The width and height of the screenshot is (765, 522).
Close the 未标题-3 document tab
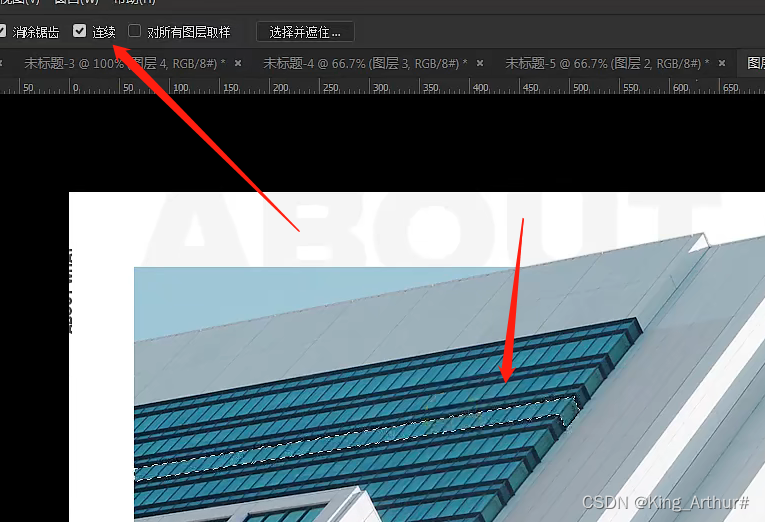(x=238, y=63)
